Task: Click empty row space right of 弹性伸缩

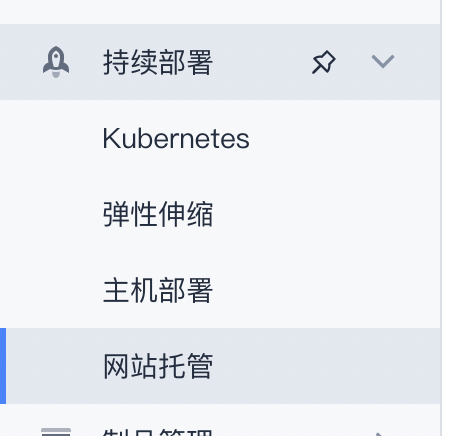Action: coord(327,214)
